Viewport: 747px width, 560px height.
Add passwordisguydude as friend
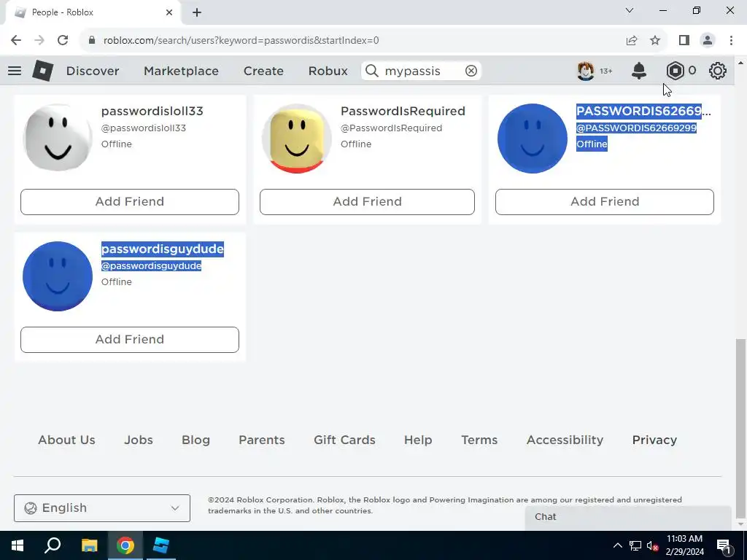tap(130, 340)
